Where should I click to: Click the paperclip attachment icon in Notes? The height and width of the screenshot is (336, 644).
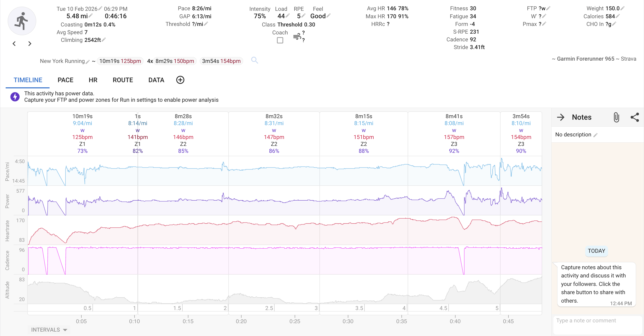pyautogui.click(x=616, y=117)
